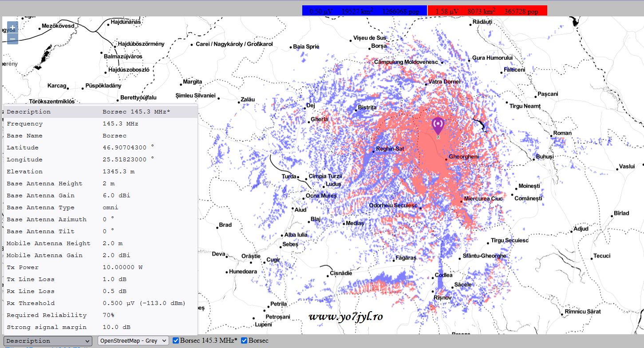Zoom out with the minus map button
Image resolution: width=644 pixels, height=348 pixels.
click(x=12, y=39)
